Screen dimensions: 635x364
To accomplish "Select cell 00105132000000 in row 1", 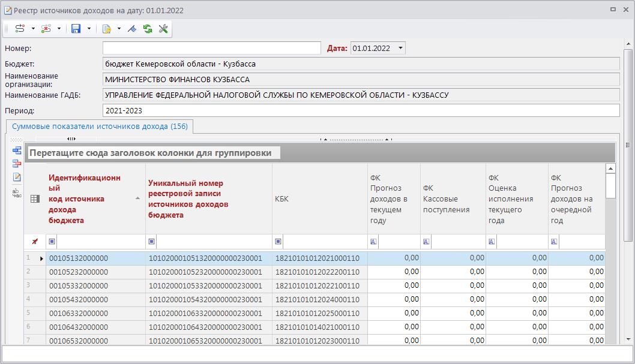I will 95,258.
